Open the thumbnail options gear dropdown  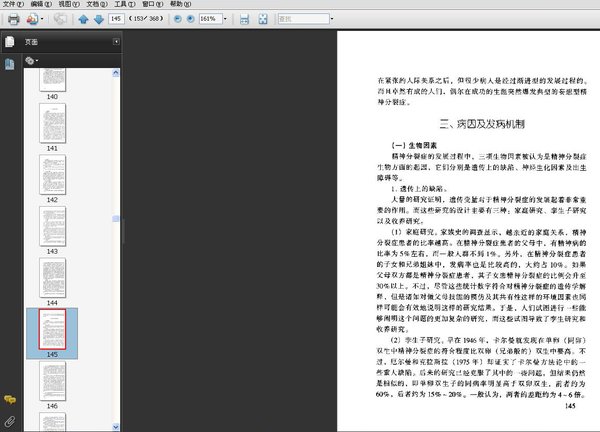click(x=31, y=60)
